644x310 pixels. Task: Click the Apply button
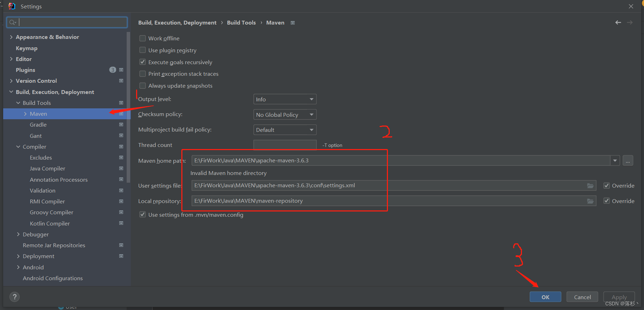(619, 297)
